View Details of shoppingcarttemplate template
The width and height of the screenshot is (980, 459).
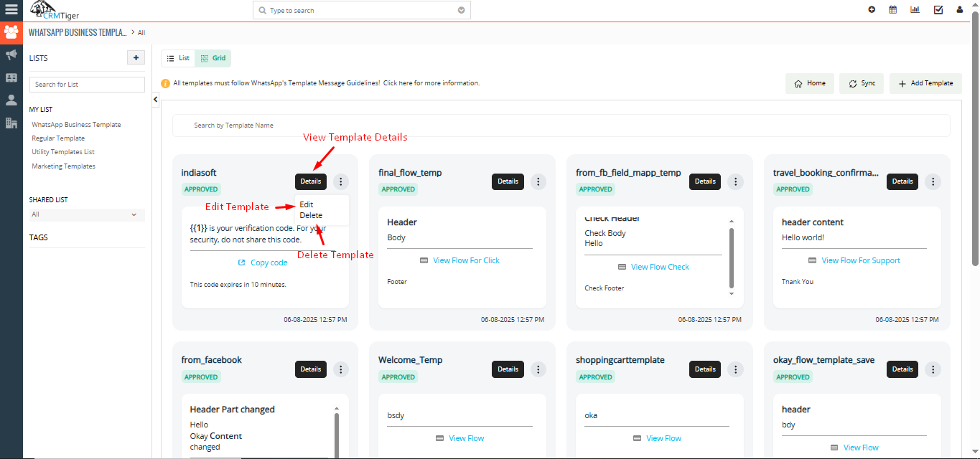(705, 369)
